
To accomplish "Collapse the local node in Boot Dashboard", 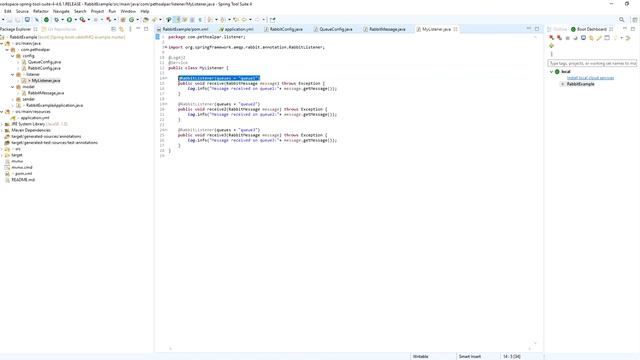I will click(x=551, y=72).
